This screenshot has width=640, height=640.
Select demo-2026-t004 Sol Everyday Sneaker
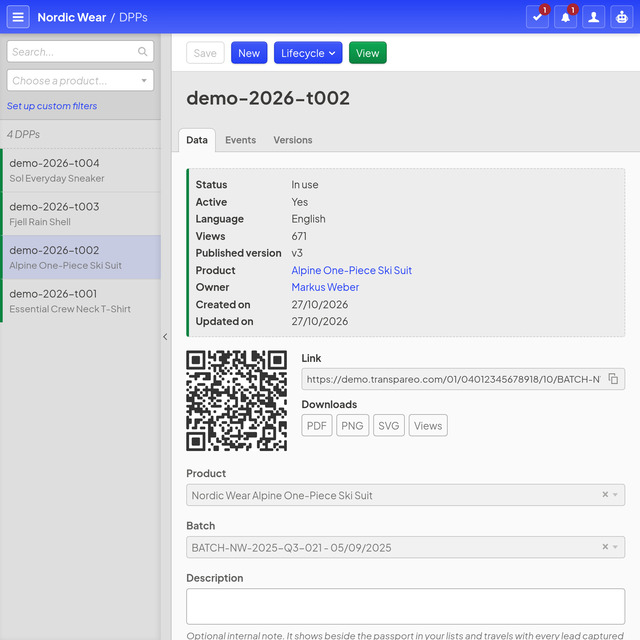pyautogui.click(x=81, y=170)
